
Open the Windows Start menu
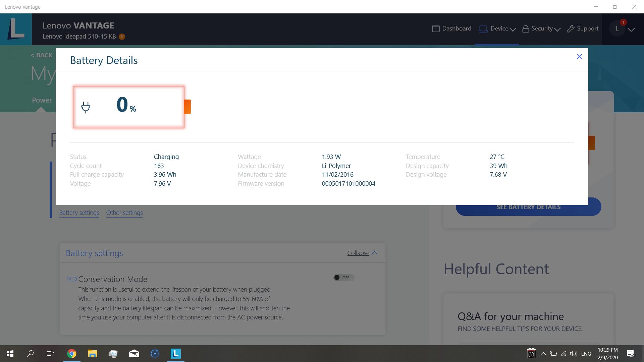point(10,354)
